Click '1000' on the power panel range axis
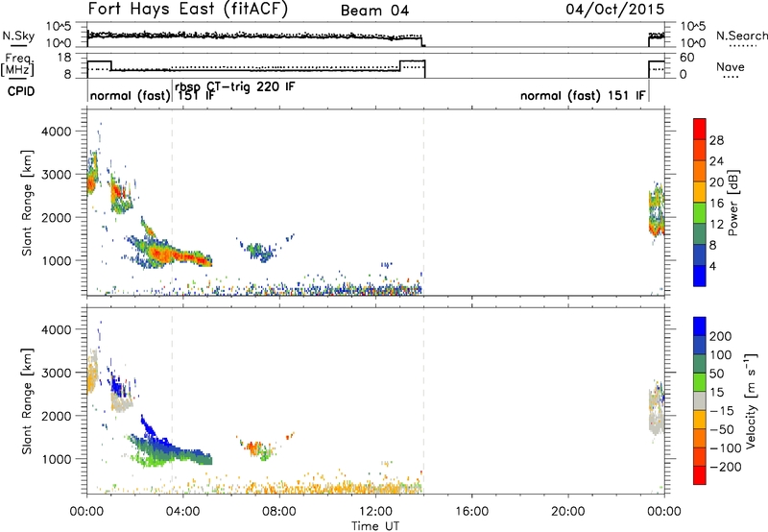 (x=56, y=260)
